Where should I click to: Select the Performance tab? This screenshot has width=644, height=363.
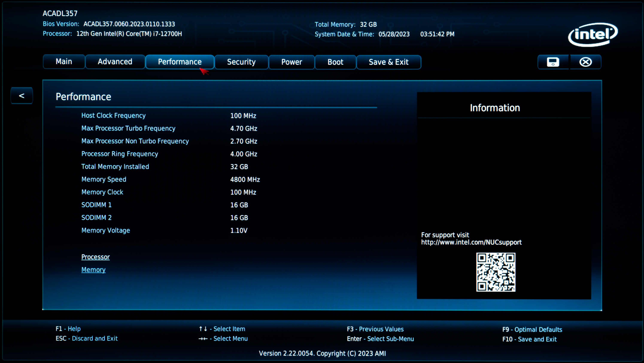coord(179,62)
